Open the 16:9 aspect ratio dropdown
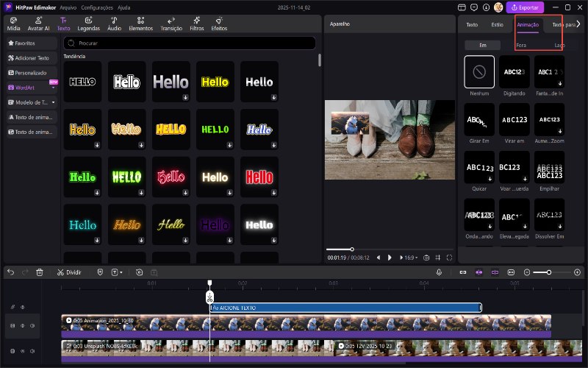The height and width of the screenshot is (368, 588). (x=409, y=258)
